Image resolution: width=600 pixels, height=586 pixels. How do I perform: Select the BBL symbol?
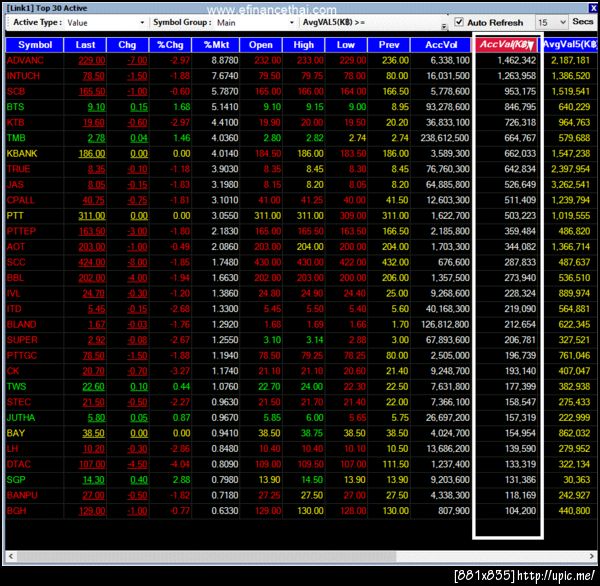coord(15,278)
